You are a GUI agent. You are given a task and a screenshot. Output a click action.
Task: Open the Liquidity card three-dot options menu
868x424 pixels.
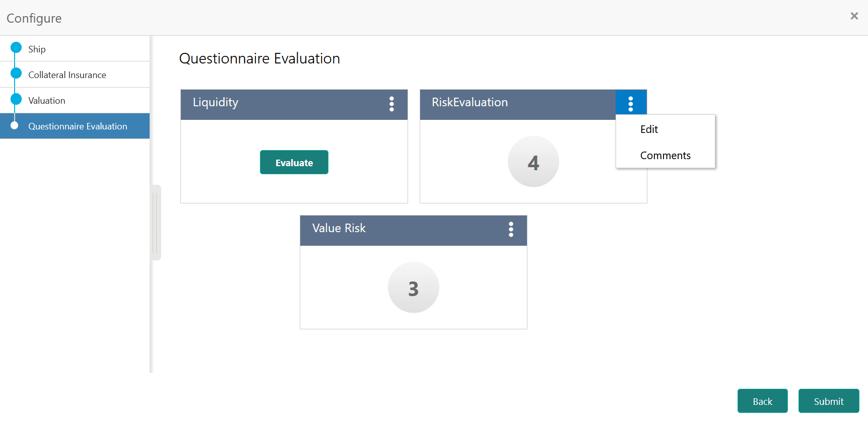click(x=392, y=104)
